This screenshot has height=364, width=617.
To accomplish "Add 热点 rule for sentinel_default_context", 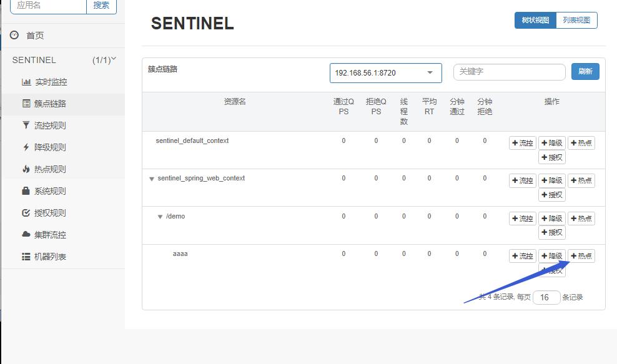I will 581,143.
